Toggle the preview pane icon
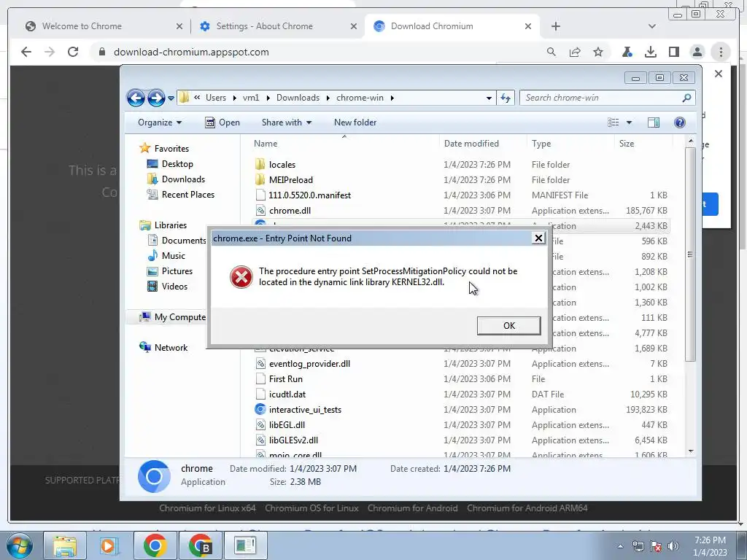This screenshot has width=747, height=560. tap(654, 122)
